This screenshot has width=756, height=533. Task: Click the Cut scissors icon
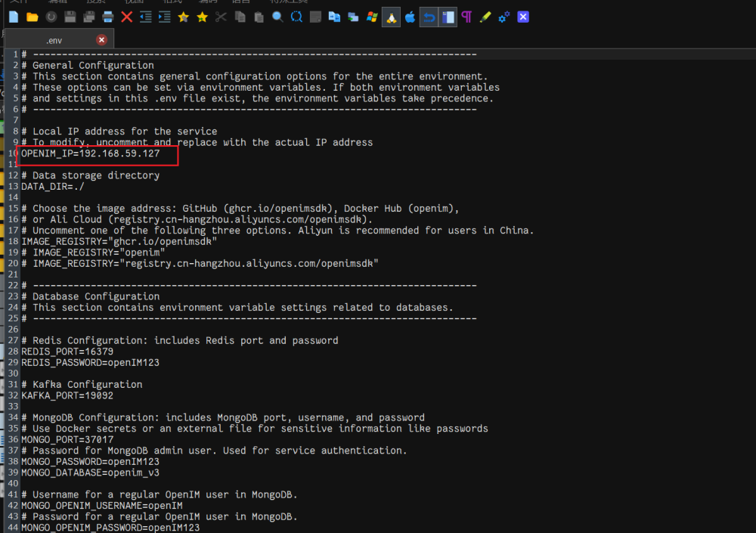pos(221,17)
